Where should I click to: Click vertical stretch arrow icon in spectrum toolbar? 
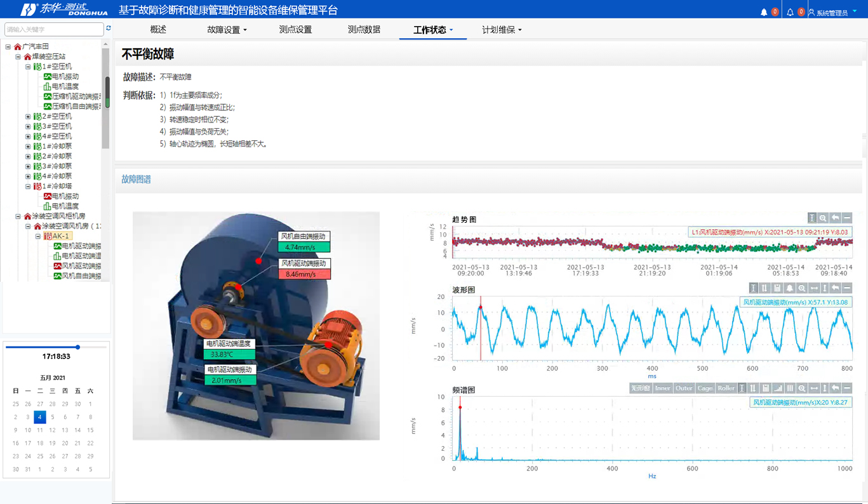click(825, 388)
